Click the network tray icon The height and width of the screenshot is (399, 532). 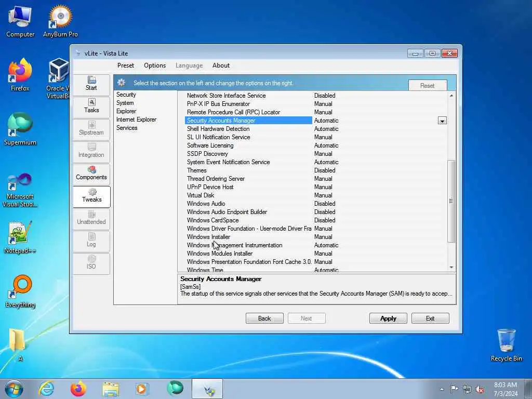(467, 390)
